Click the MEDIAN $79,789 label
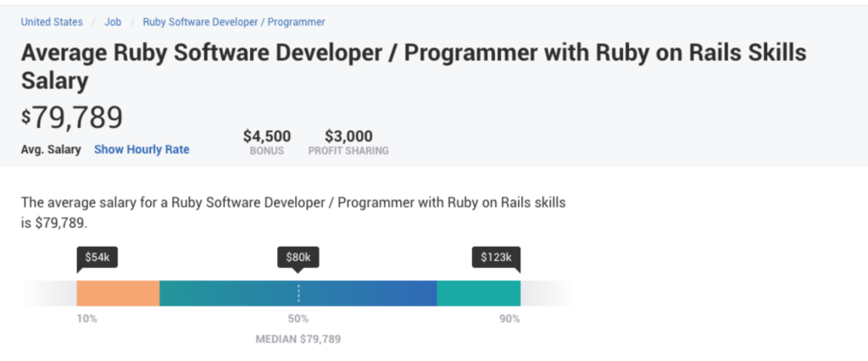This screenshot has height=361, width=868. pos(298,339)
